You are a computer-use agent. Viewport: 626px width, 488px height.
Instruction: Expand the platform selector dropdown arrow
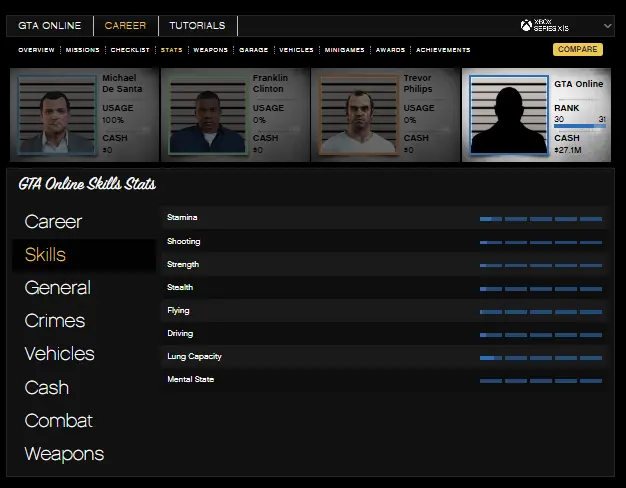(x=607, y=26)
